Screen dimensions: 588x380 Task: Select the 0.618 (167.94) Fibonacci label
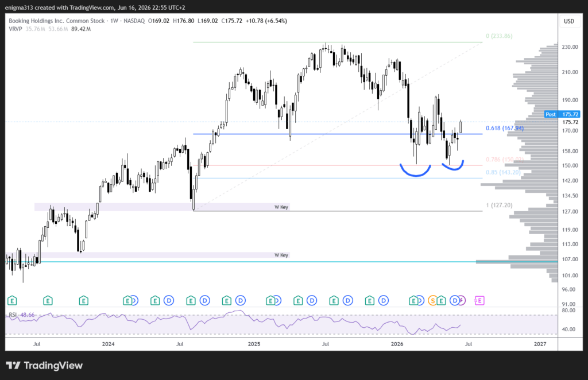pyautogui.click(x=504, y=128)
